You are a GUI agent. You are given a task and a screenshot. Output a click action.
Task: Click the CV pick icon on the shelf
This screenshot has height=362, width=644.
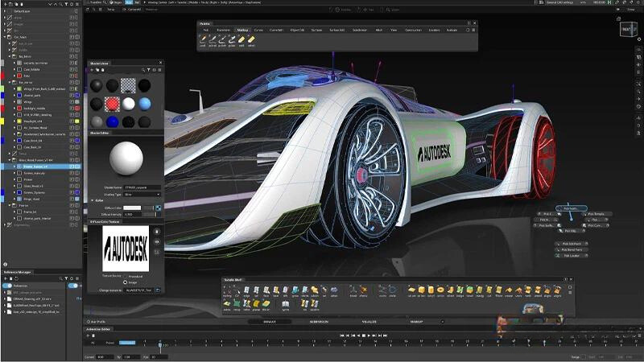click(237, 290)
